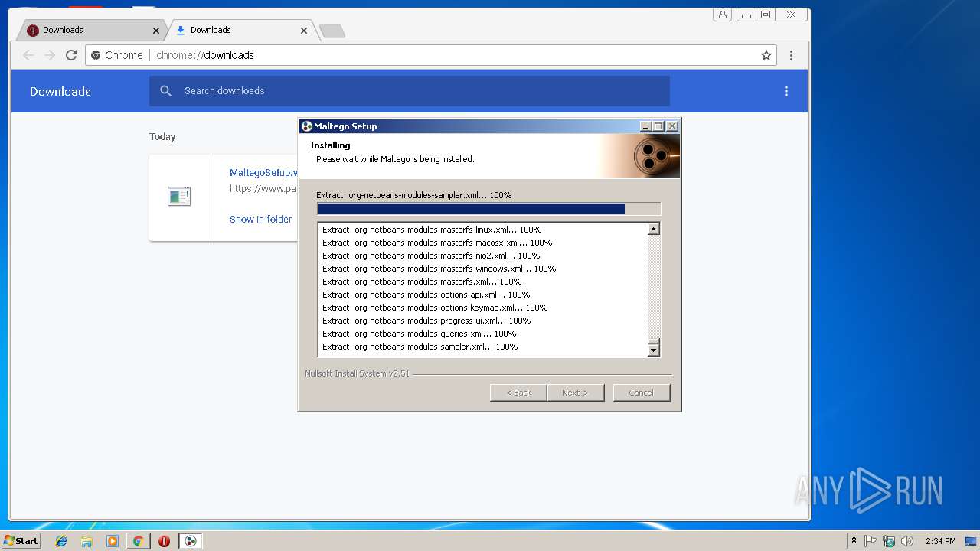The width and height of the screenshot is (980, 551).
Task: Select the options-api.xml extract line
Action: 426,295
